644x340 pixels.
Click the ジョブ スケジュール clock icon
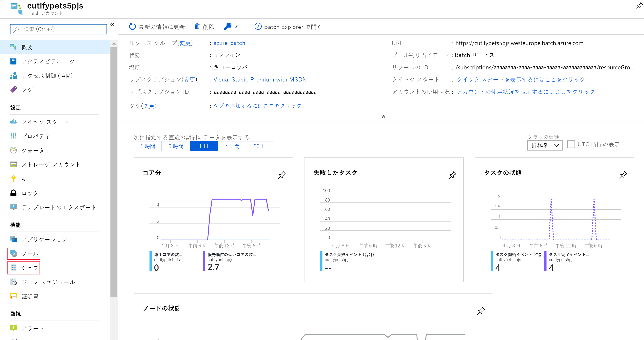[13, 282]
